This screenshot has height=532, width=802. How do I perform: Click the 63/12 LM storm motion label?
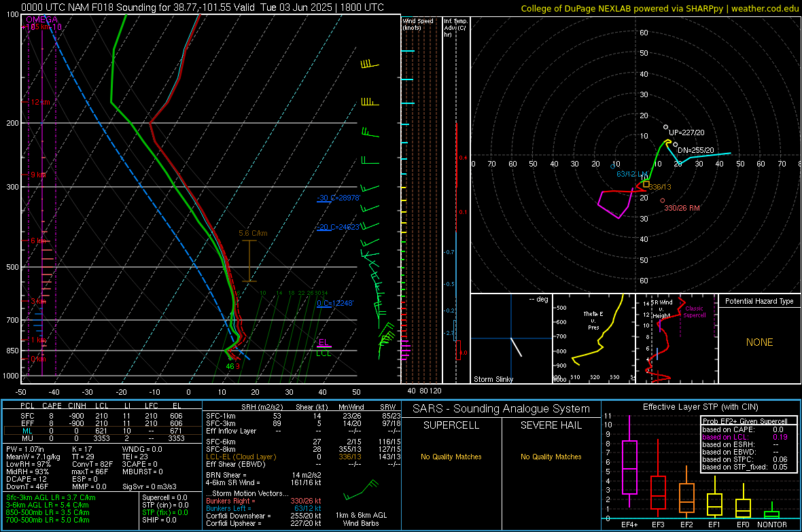632,174
